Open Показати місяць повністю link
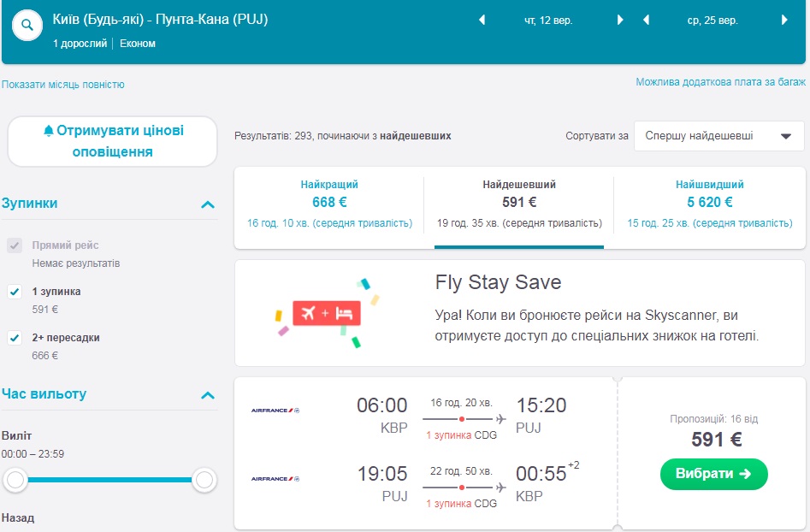The image size is (810, 532). pos(63,85)
